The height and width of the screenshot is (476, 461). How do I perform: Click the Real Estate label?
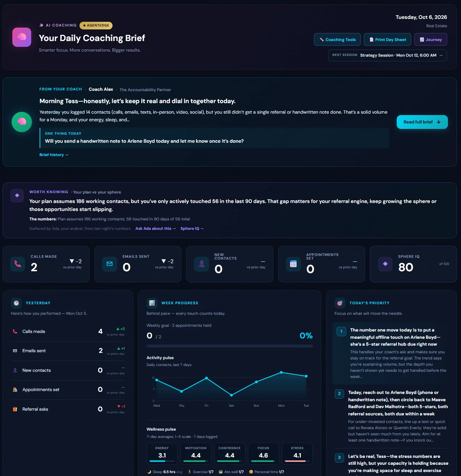(436, 26)
